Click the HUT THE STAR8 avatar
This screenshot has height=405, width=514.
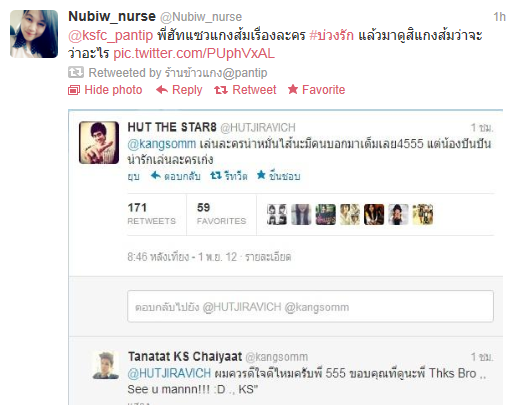click(99, 143)
